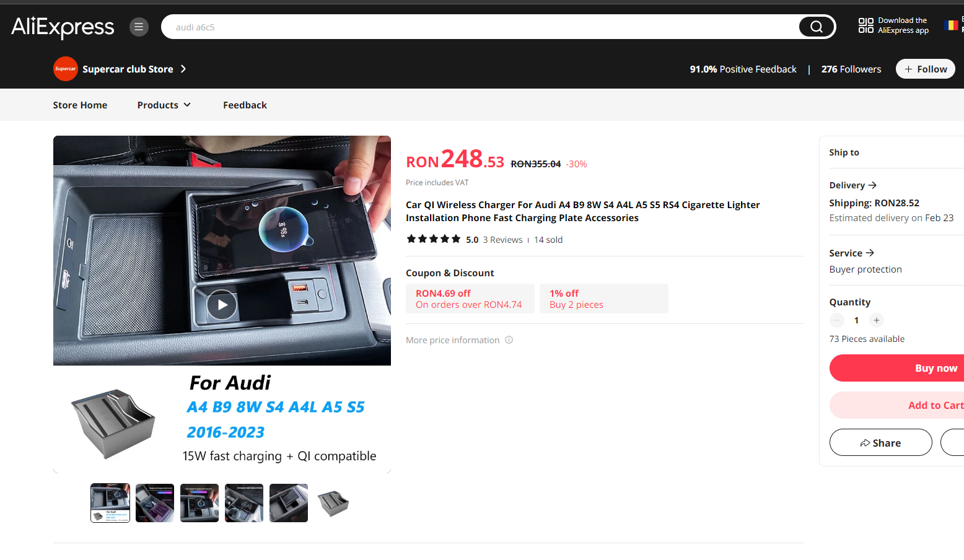Open the Delivery details arrow
Screen dimensions: 964x560
click(x=873, y=185)
